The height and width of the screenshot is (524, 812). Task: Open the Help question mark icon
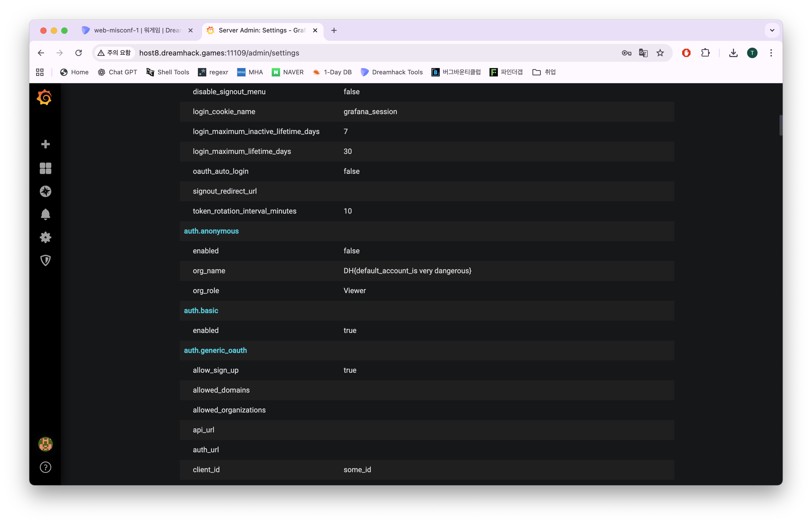click(45, 467)
